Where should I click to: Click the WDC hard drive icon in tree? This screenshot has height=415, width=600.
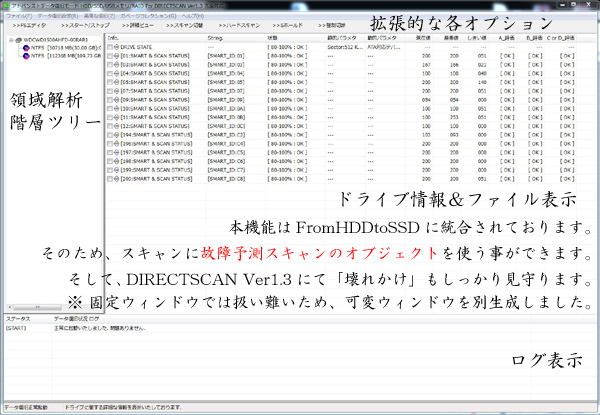18,40
